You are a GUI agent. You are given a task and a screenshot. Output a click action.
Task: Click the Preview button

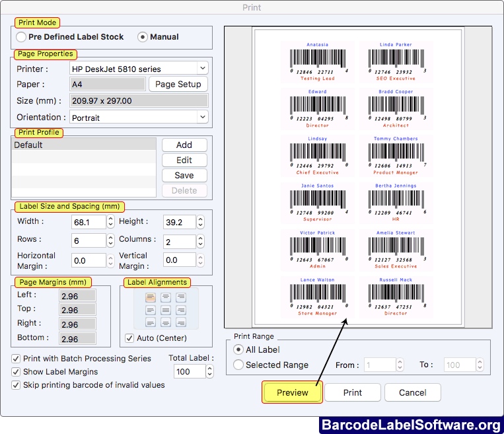[292, 392]
